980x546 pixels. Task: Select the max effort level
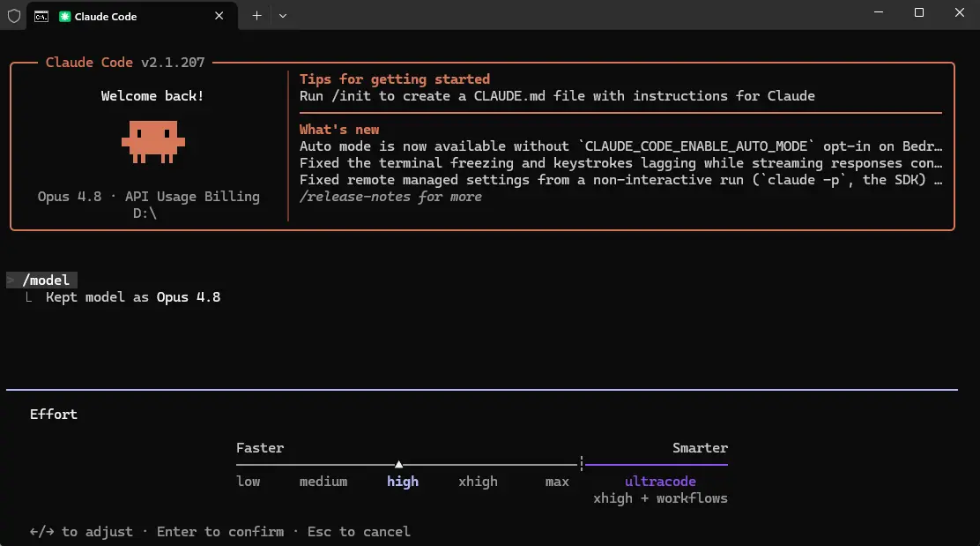coord(557,482)
